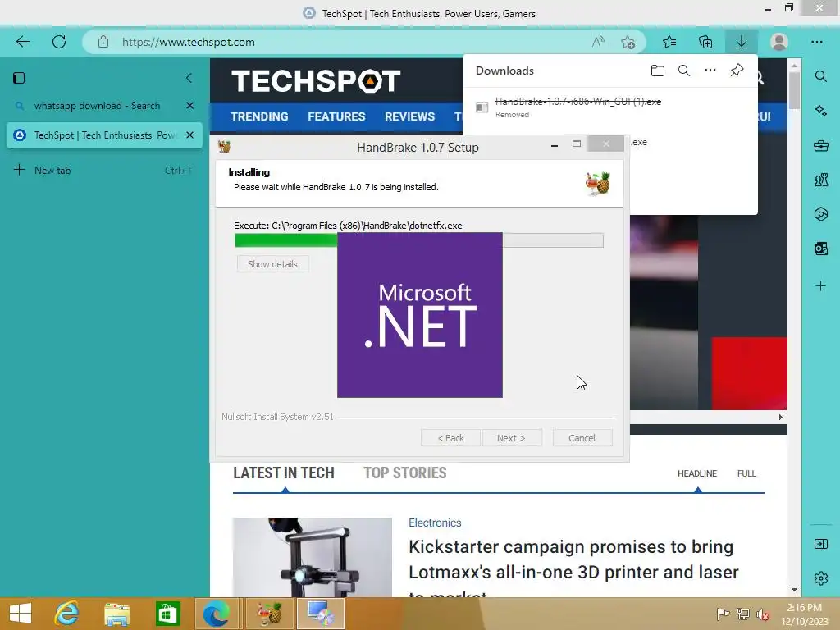
Task: Toggle sidebar visibility icon near bottom
Action: click(820, 544)
